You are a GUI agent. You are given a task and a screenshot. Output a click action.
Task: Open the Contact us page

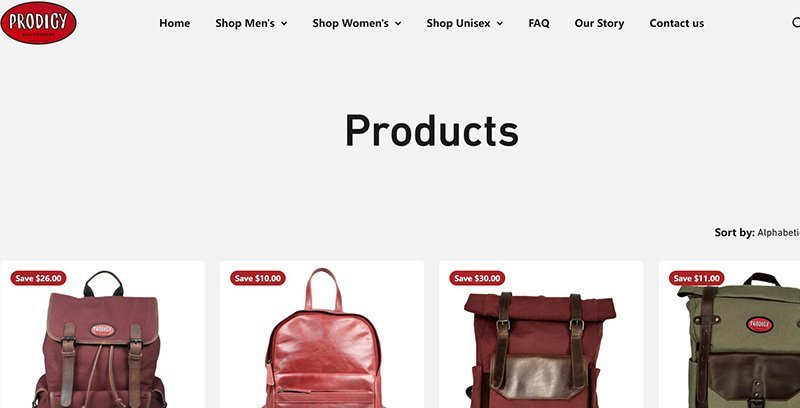pos(677,23)
